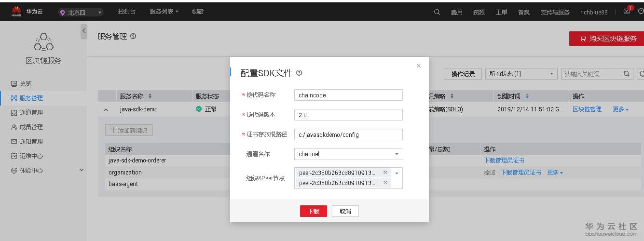The width and height of the screenshot is (644, 241).
Task: Click the help icon beside 服务管理 title
Action: click(x=133, y=36)
